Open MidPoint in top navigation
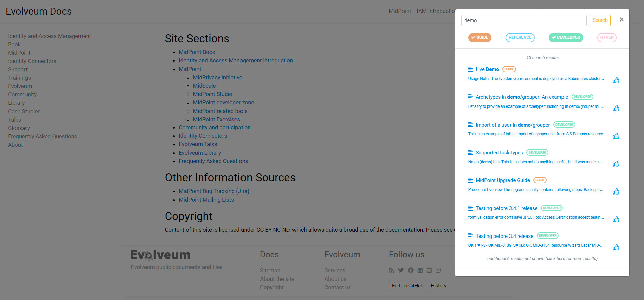The width and height of the screenshot is (644, 300). tap(400, 11)
